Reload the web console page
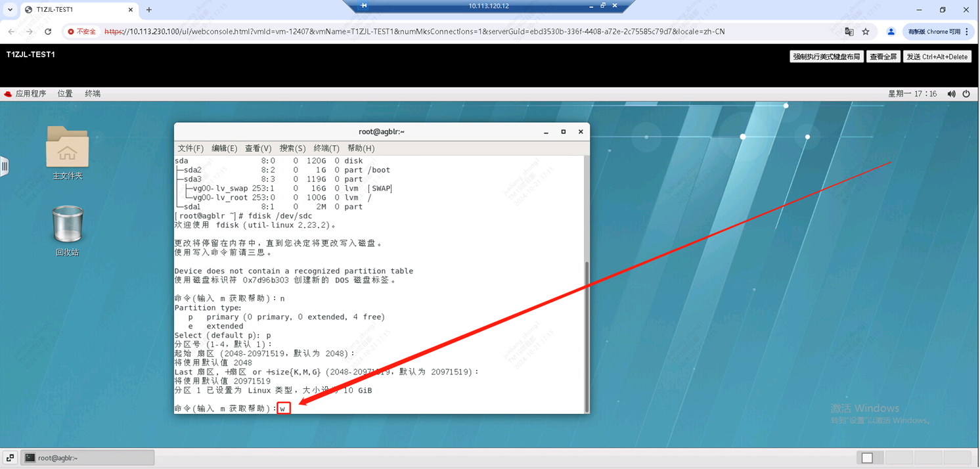Viewport: 980px width, 469px height. (48, 32)
